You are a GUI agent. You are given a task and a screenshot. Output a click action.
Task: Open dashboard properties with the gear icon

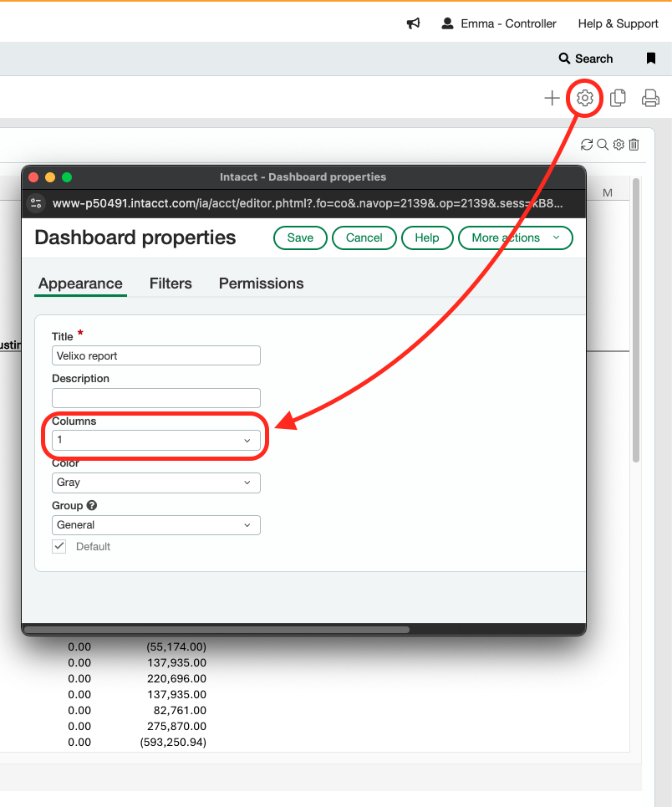pos(585,99)
